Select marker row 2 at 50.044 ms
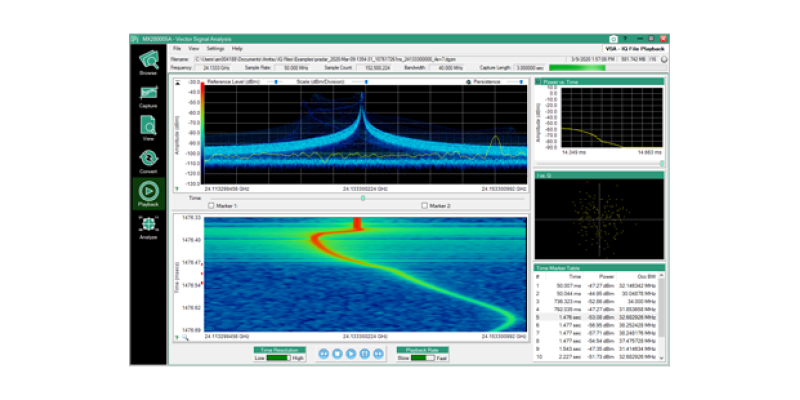Image resolution: width=800 pixels, height=400 pixels. coord(596,293)
